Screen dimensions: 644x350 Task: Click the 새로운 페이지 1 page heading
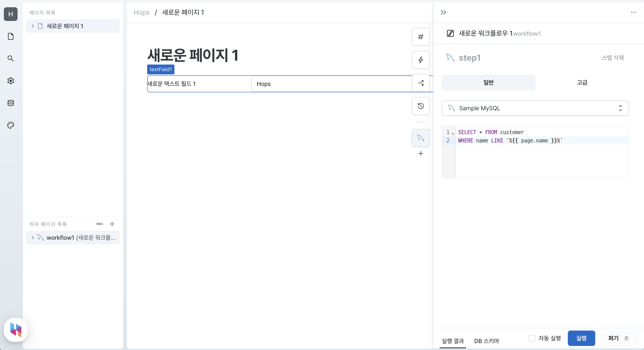(193, 55)
